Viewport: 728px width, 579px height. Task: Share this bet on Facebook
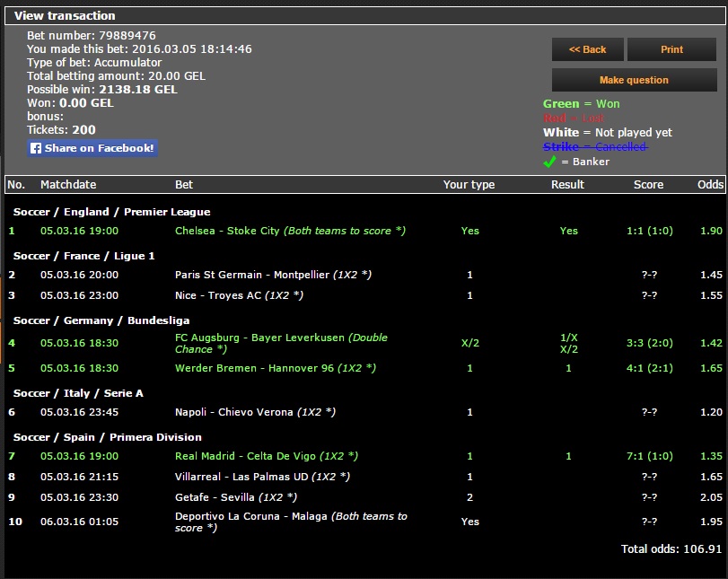tap(92, 148)
